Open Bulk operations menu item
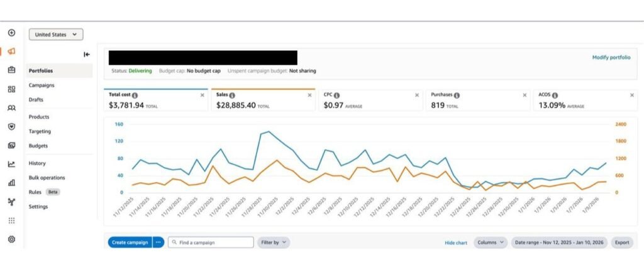 coord(47,178)
